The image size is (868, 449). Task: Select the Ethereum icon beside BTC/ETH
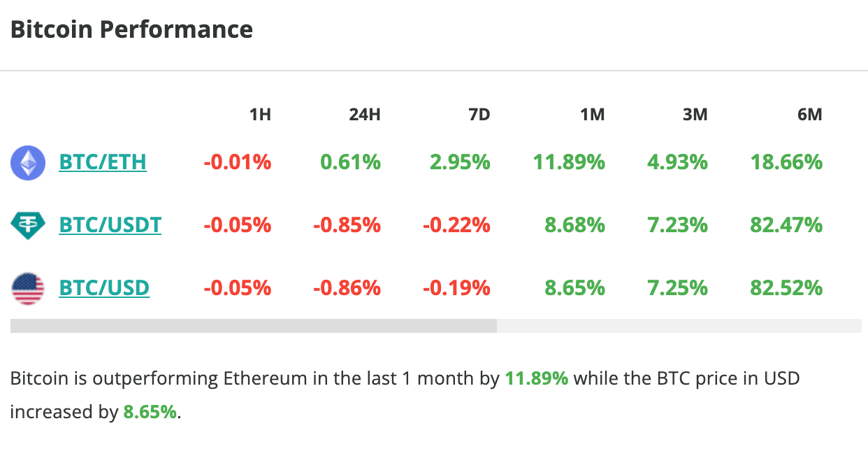27,162
